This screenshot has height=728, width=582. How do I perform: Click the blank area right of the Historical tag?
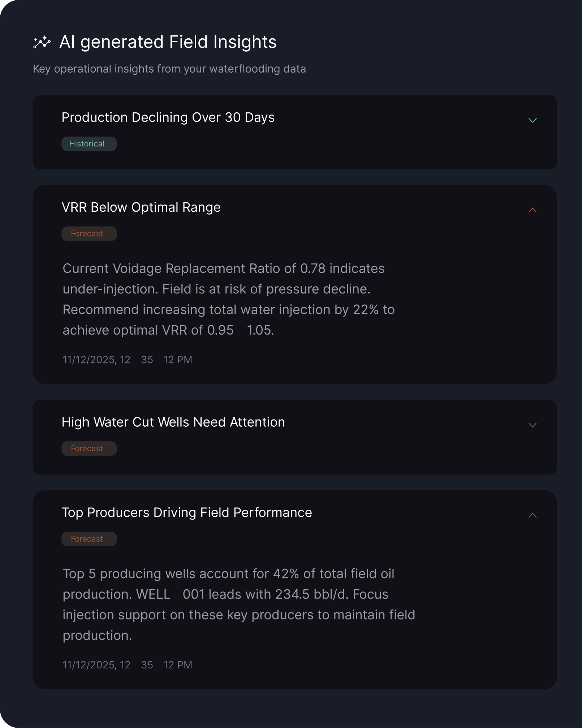click(289, 144)
